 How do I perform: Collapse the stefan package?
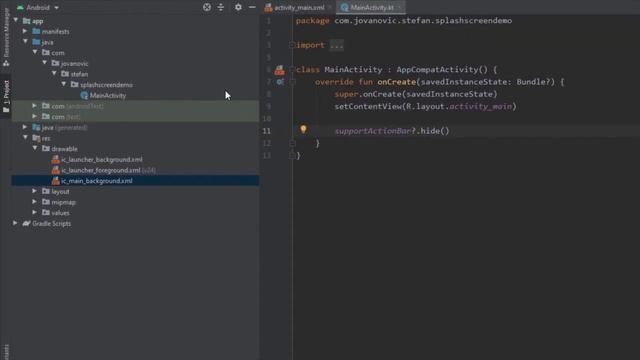[54, 73]
